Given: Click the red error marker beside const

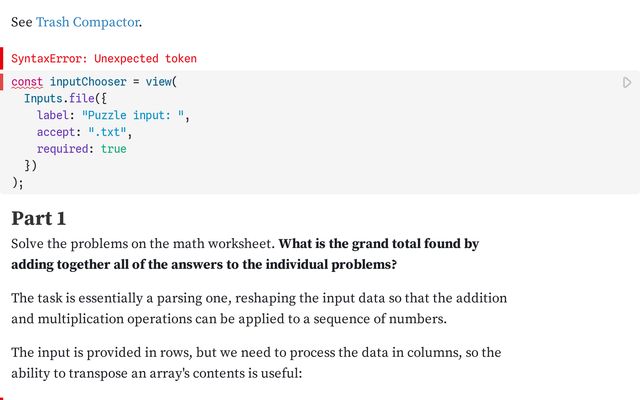Looking at the screenshot, I should tap(2, 82).
